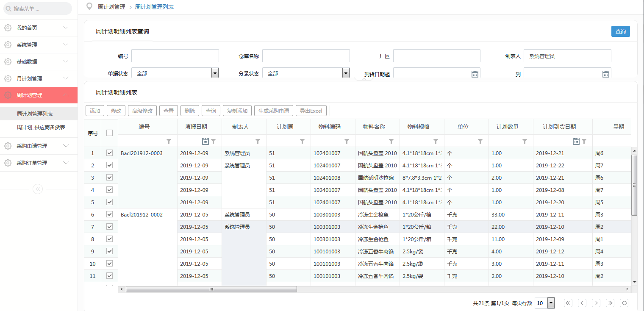Switch to the 周计划明细列表查询 tab
This screenshot has height=311, width=644.
pos(122,31)
